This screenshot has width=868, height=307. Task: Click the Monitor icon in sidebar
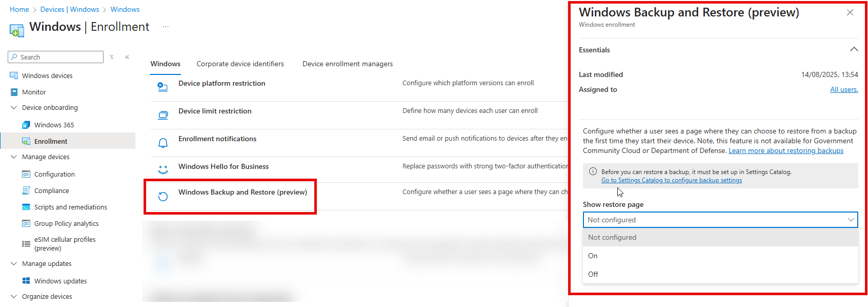[14, 92]
